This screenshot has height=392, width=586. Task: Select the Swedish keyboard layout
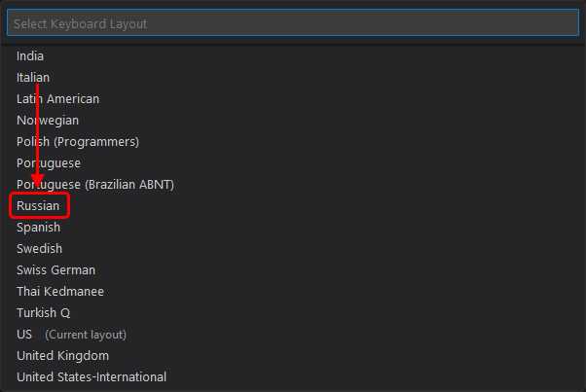coord(40,249)
